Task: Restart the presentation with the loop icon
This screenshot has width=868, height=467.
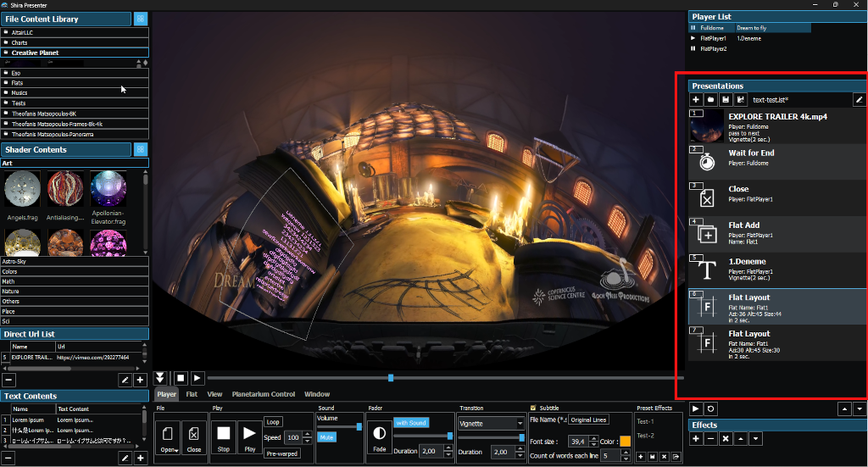Action: [x=711, y=409]
